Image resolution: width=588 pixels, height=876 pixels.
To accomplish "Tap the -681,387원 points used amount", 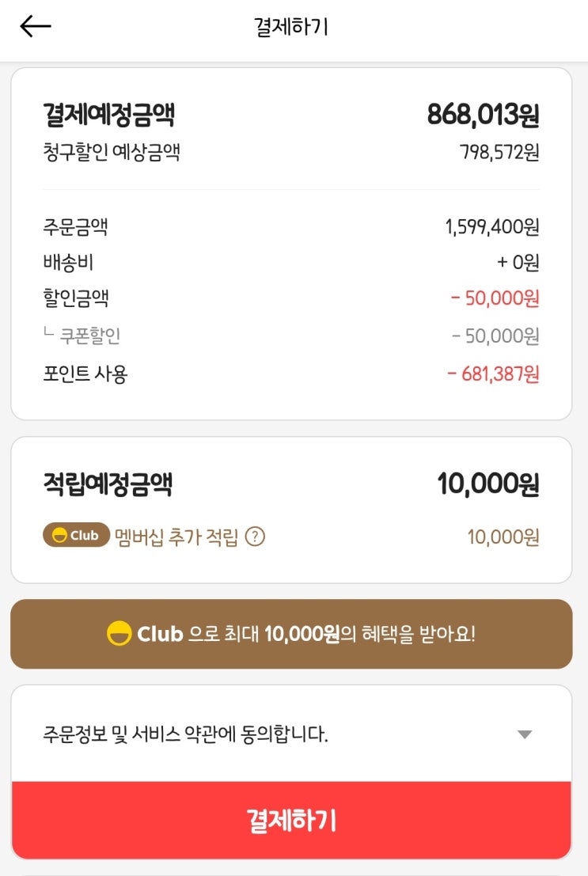I will point(493,374).
